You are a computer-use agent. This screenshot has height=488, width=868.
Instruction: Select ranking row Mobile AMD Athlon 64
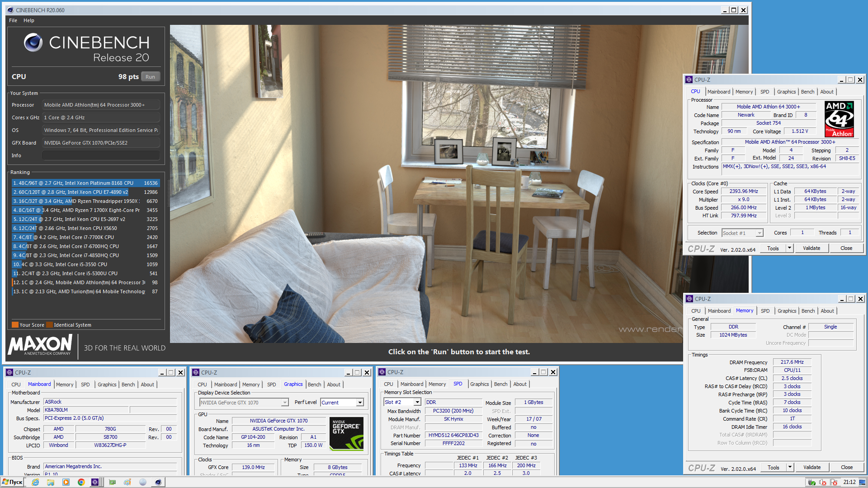(85, 282)
